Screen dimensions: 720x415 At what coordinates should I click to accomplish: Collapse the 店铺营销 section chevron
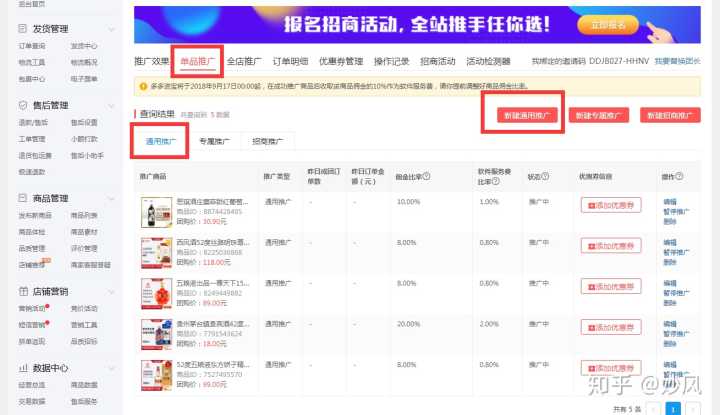112,292
